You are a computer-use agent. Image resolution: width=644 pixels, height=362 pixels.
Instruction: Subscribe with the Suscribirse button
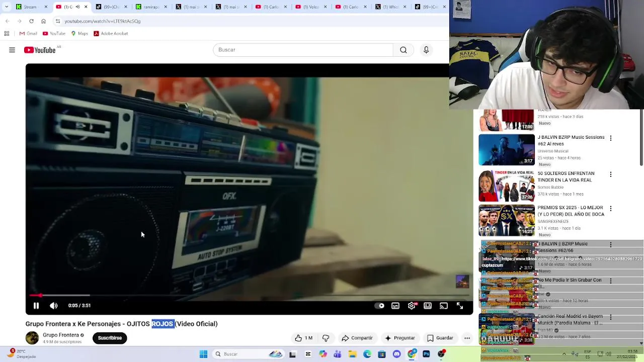[110, 338]
